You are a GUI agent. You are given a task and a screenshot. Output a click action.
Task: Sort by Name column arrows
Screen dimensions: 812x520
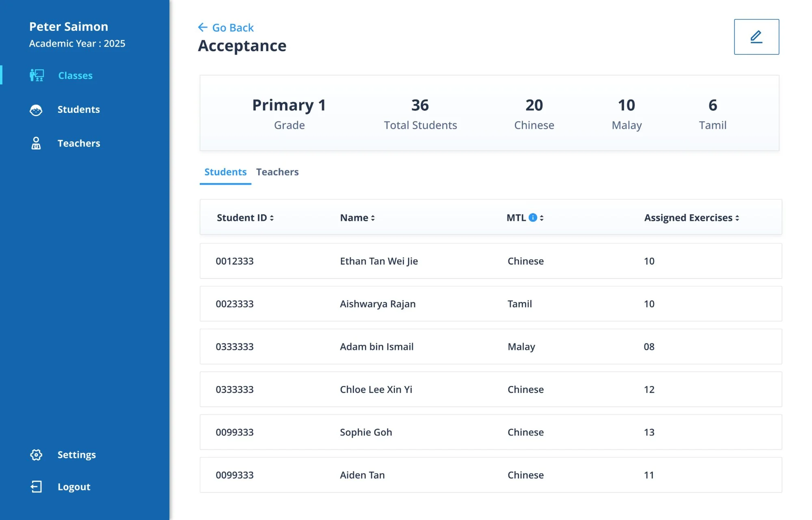(x=373, y=218)
